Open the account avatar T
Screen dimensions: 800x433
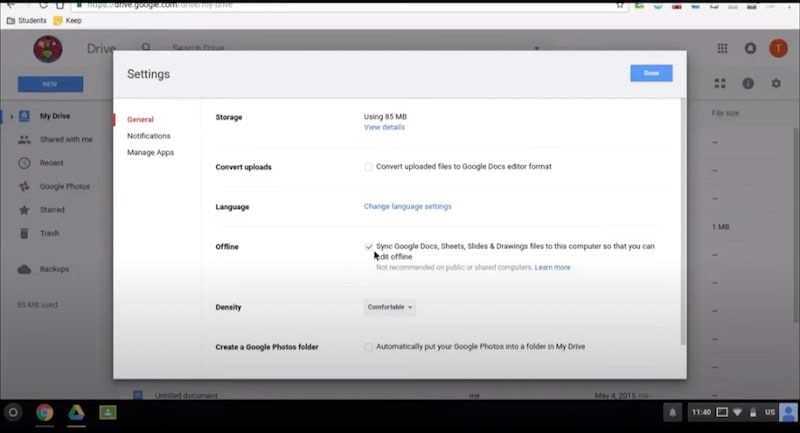coord(778,48)
